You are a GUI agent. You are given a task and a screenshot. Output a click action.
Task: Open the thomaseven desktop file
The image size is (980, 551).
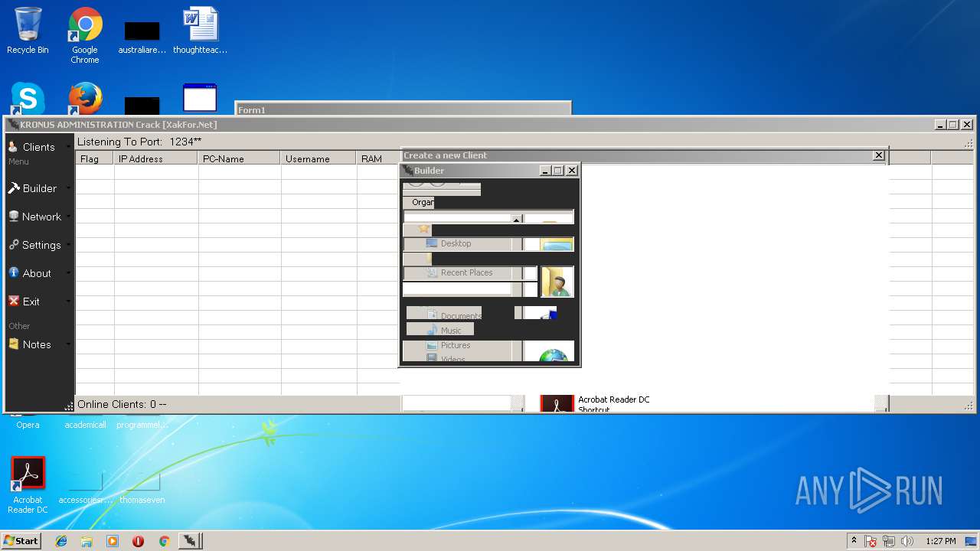click(x=142, y=489)
